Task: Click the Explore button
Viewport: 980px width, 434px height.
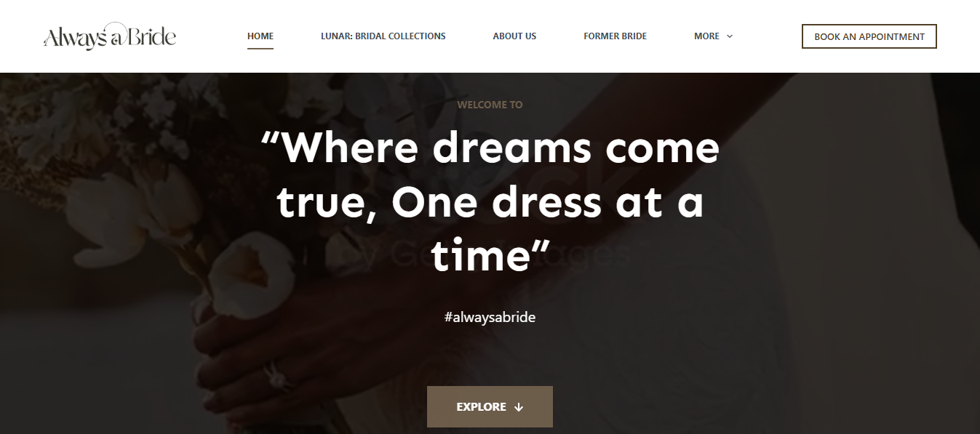Action: pyautogui.click(x=490, y=407)
